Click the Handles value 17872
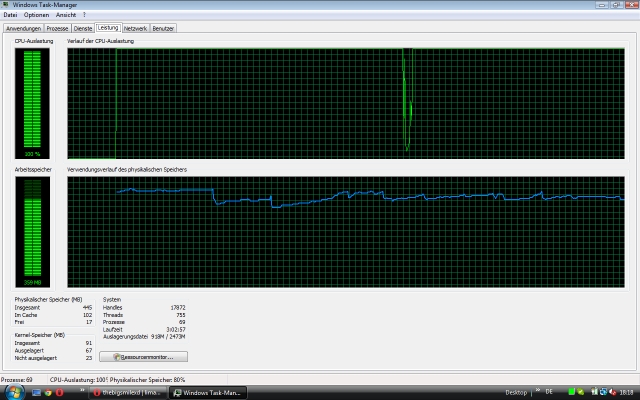 coord(178,308)
